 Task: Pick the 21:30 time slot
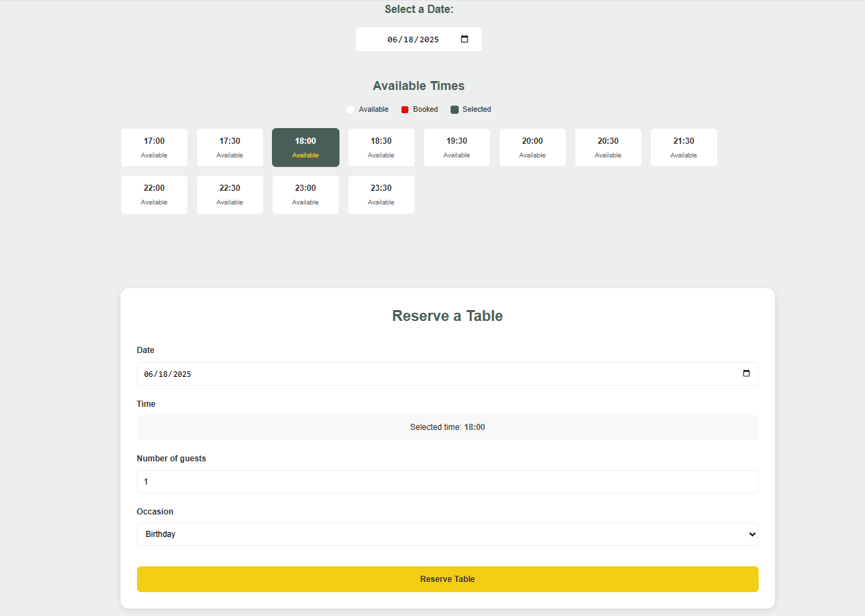(x=684, y=147)
